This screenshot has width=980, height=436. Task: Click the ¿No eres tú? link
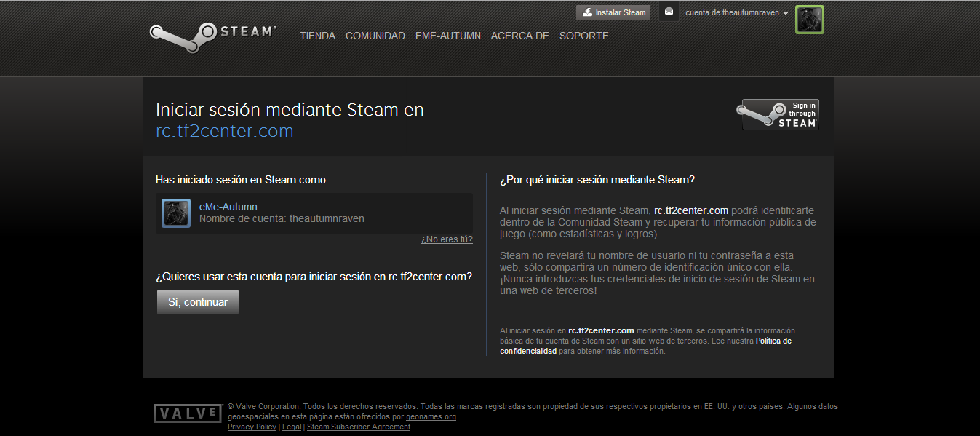pyautogui.click(x=447, y=239)
